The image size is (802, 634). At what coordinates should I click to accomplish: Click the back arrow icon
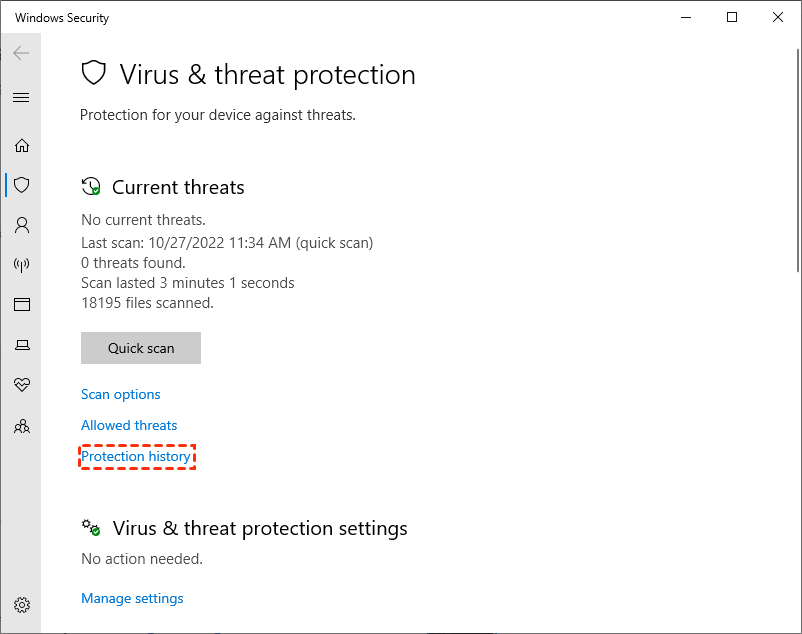(x=21, y=53)
